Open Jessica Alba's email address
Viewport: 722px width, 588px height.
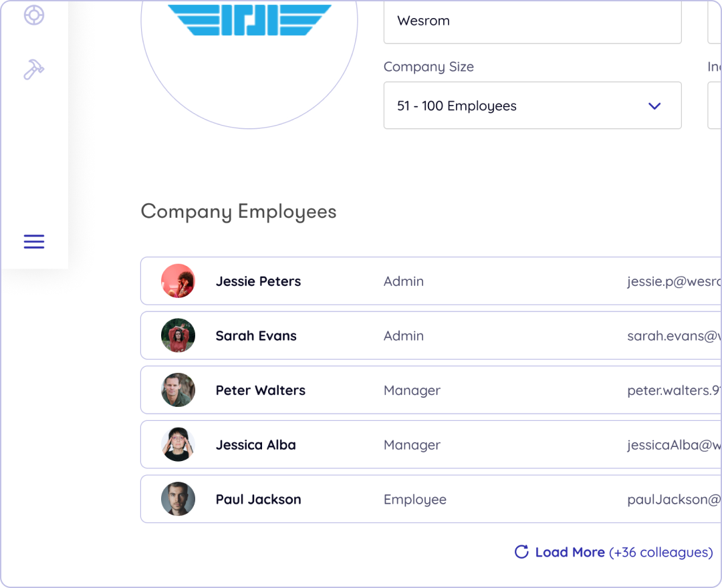pos(674,445)
